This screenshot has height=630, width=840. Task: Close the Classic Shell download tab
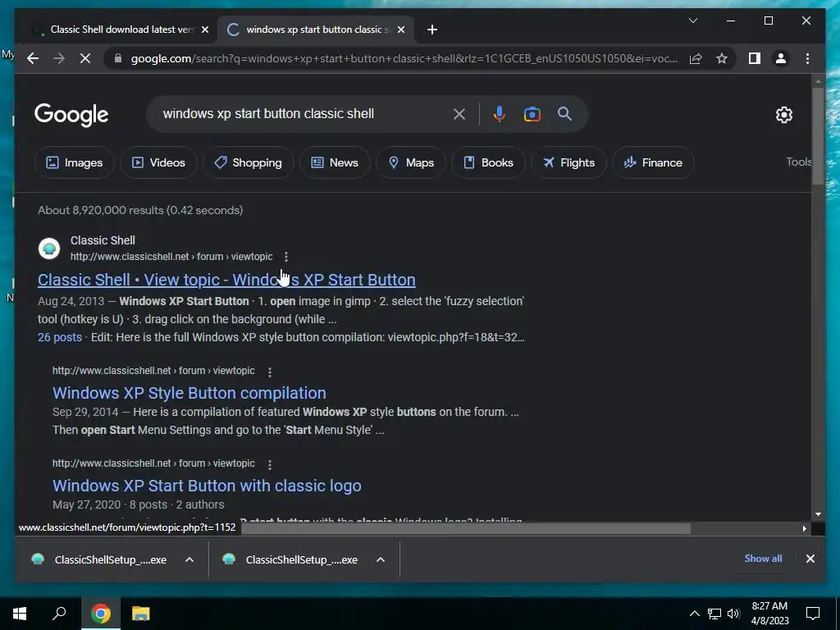tap(204, 30)
